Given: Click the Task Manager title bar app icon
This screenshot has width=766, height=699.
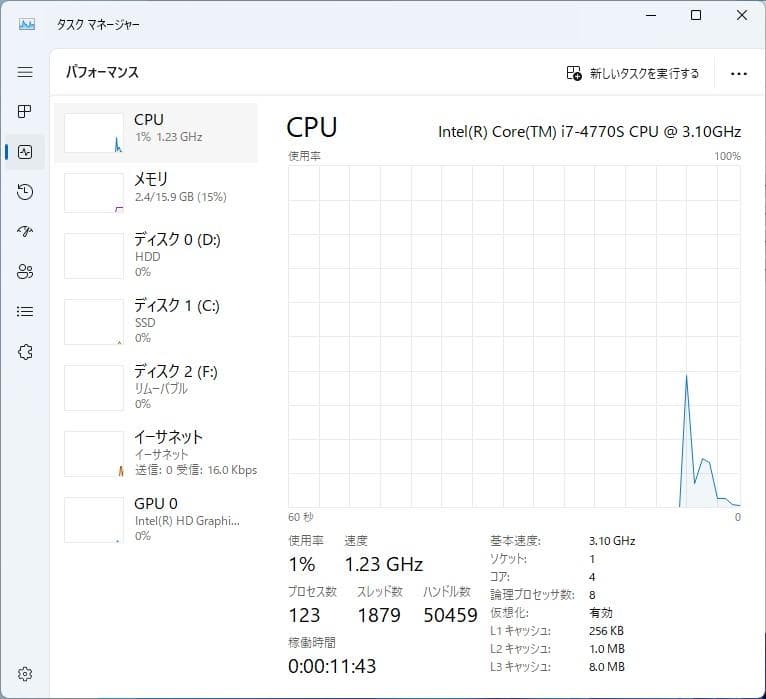Looking at the screenshot, I should click(x=26, y=24).
